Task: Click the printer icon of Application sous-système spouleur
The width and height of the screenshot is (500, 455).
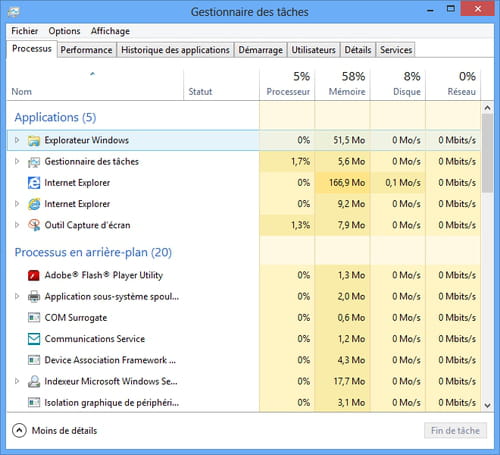Action: (34, 296)
